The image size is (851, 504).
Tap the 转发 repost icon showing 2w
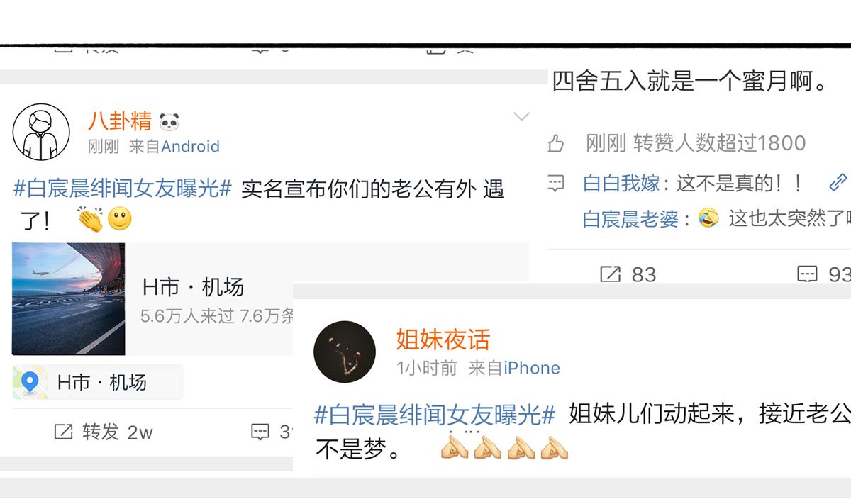(x=62, y=432)
